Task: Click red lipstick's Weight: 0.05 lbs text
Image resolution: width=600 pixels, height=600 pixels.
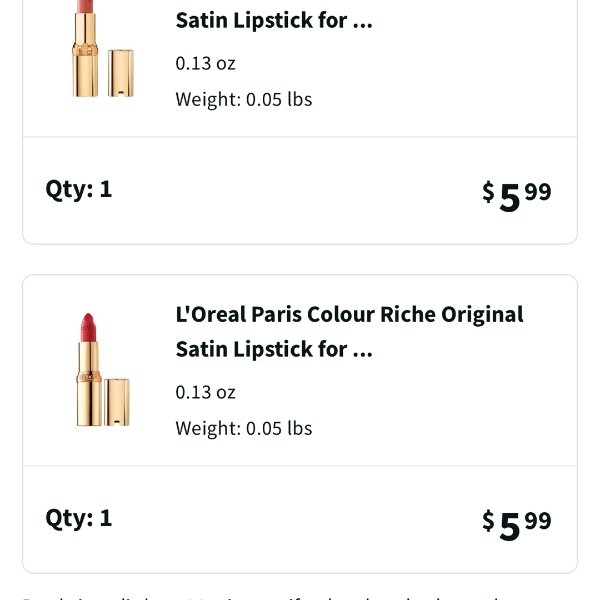Action: point(244,429)
